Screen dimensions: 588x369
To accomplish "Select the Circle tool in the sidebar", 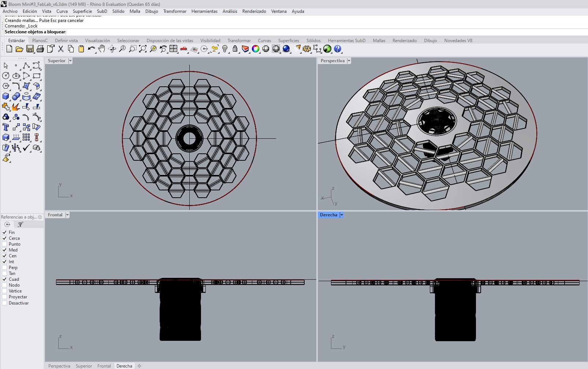I will tap(6, 76).
